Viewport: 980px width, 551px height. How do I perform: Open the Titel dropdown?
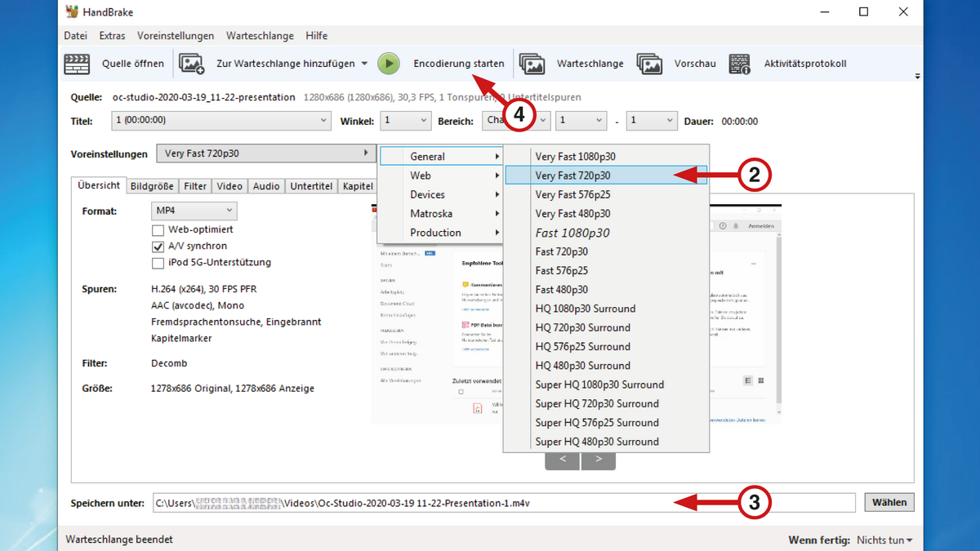[220, 121]
